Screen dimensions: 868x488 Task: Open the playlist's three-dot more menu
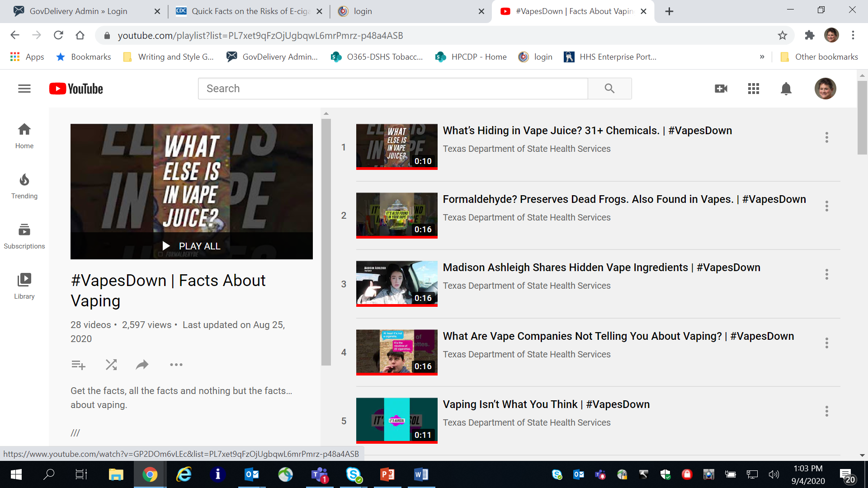(176, 365)
